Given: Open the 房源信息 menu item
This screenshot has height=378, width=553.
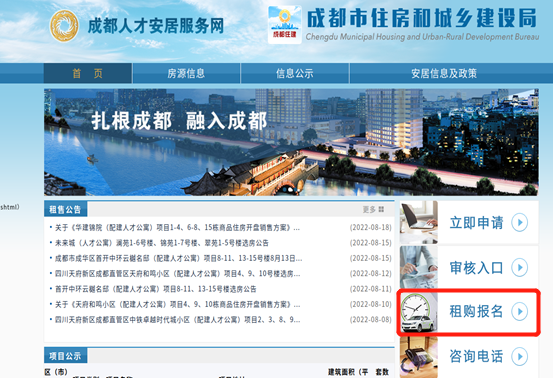Looking at the screenshot, I should tap(186, 73).
